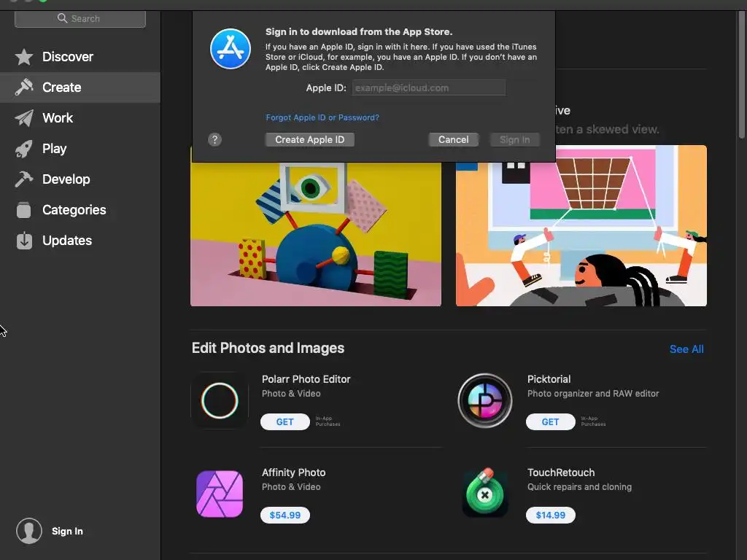This screenshot has height=560, width=747.
Task: Open the Affinity Photo app icon
Action: 220,494
